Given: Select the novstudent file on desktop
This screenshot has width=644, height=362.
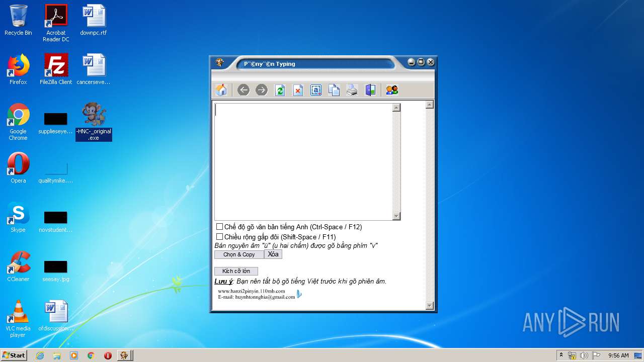Looking at the screenshot, I should pos(56,222).
